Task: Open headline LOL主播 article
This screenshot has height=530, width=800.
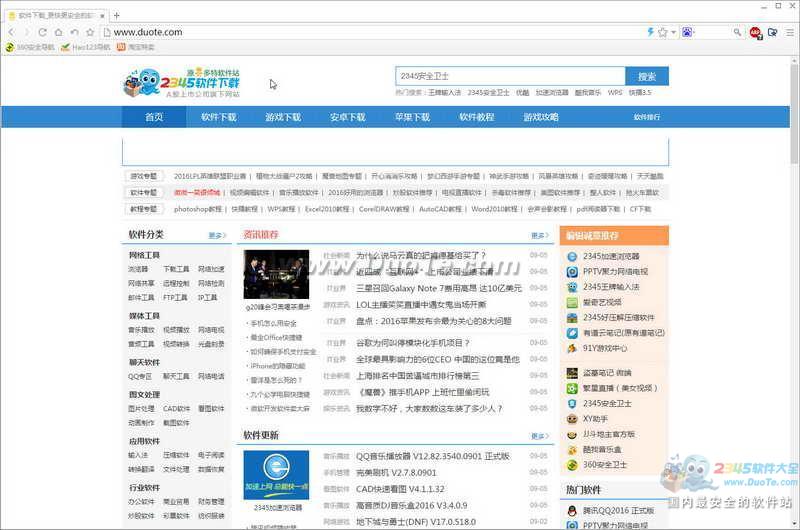Action: click(x=421, y=305)
